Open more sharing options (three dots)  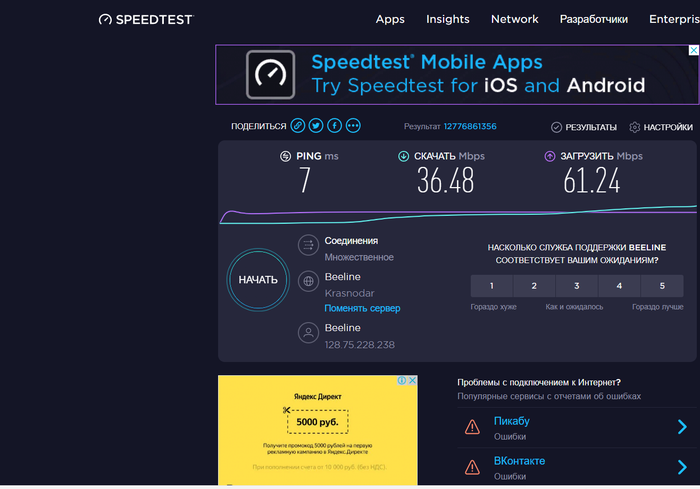click(353, 126)
